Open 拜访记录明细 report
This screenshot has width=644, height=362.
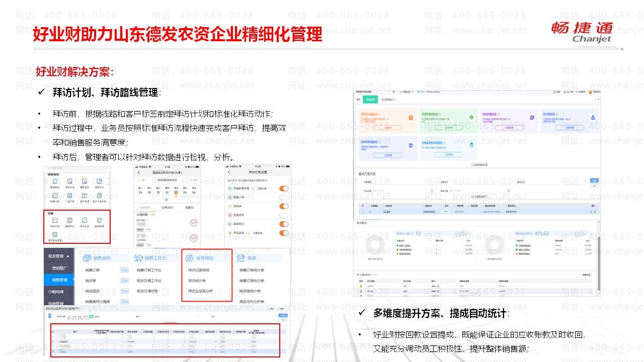(x=199, y=270)
